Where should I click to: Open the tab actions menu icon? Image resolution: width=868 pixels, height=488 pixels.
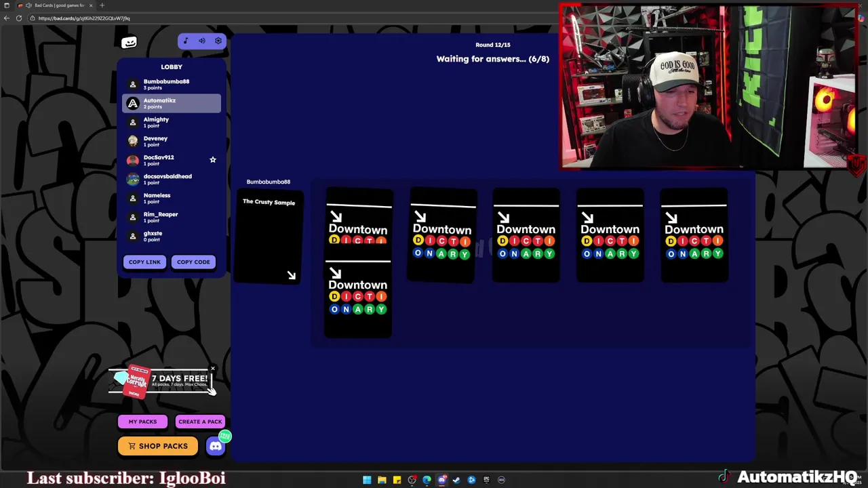[7, 5]
